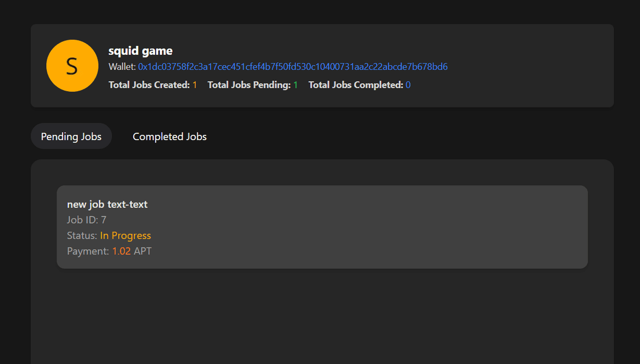Click the job title 'new job text-text'

tap(107, 204)
